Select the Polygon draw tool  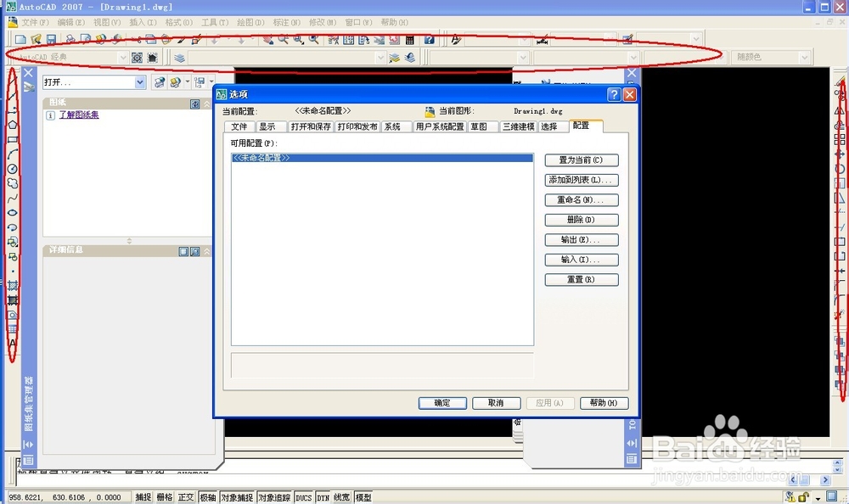coord(13,125)
